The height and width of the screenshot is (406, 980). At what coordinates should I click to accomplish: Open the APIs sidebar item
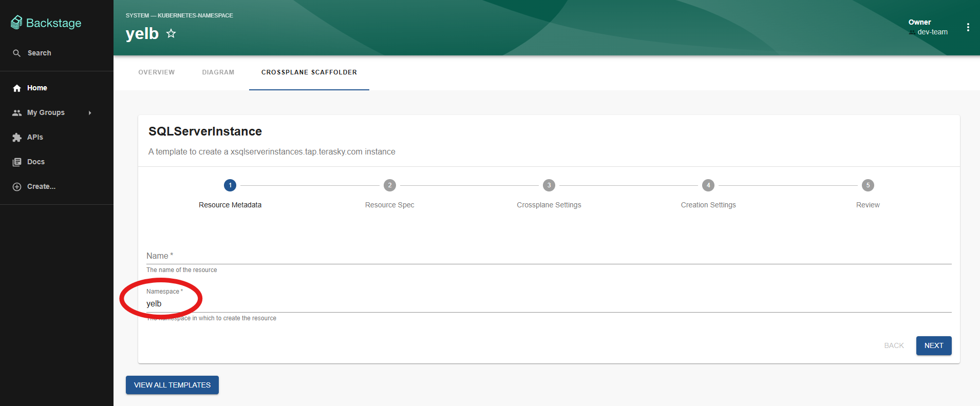[56, 137]
